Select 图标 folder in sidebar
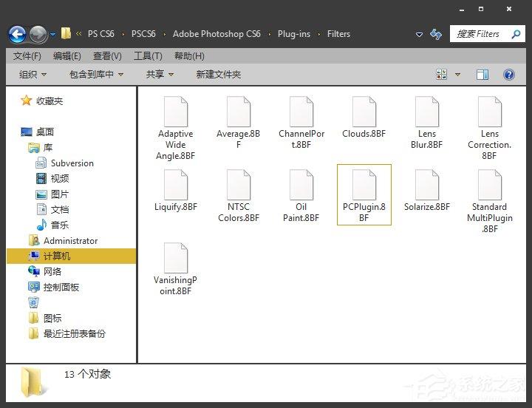This screenshot has height=408, width=532. [x=45, y=318]
